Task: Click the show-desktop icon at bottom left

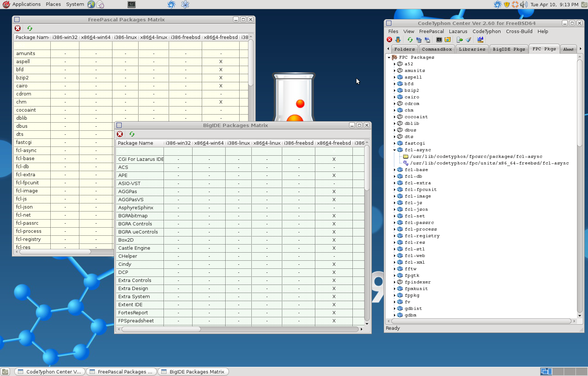Action: pyautogui.click(x=5, y=372)
